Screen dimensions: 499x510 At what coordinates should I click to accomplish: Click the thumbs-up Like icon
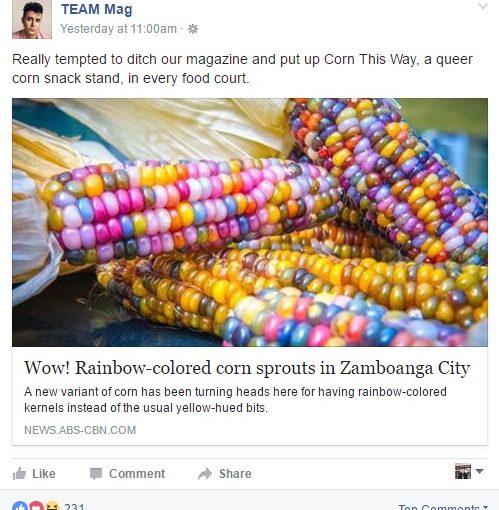coord(19,474)
